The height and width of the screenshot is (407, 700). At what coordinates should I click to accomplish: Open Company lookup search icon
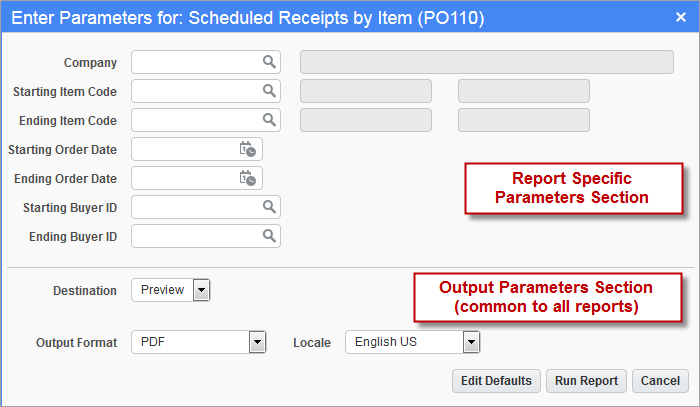point(269,62)
